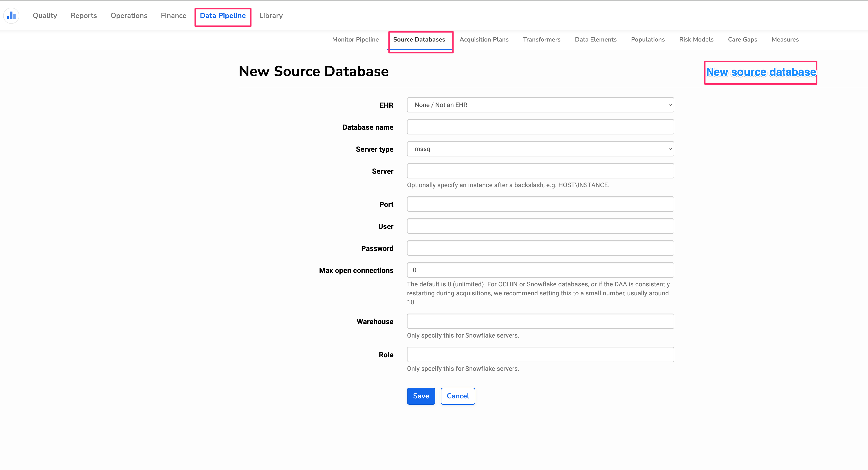
Task: Click the New source database link
Action: pyautogui.click(x=760, y=72)
